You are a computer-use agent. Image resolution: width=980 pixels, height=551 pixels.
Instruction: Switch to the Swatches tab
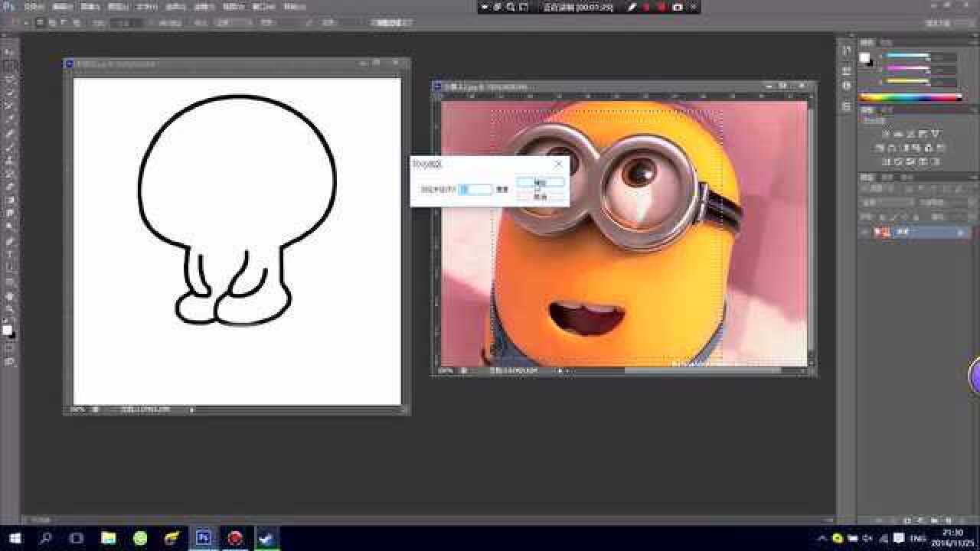tap(885, 42)
